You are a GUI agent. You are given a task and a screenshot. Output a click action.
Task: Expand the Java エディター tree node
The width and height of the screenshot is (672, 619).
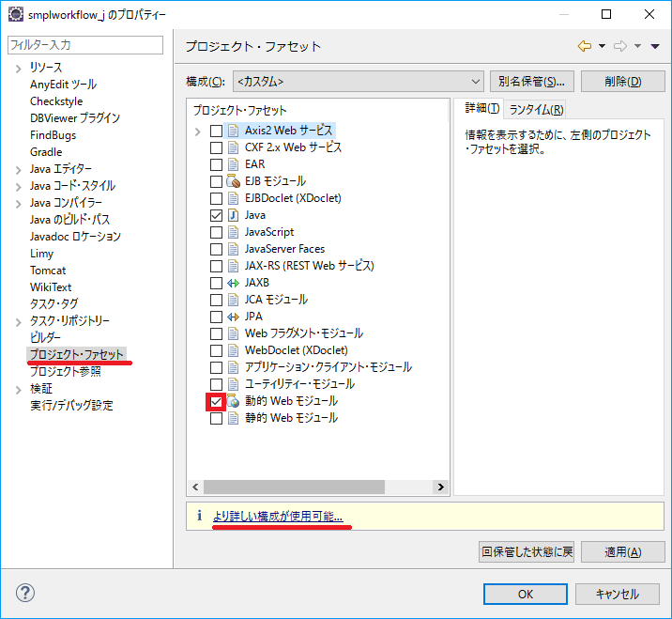(18, 170)
